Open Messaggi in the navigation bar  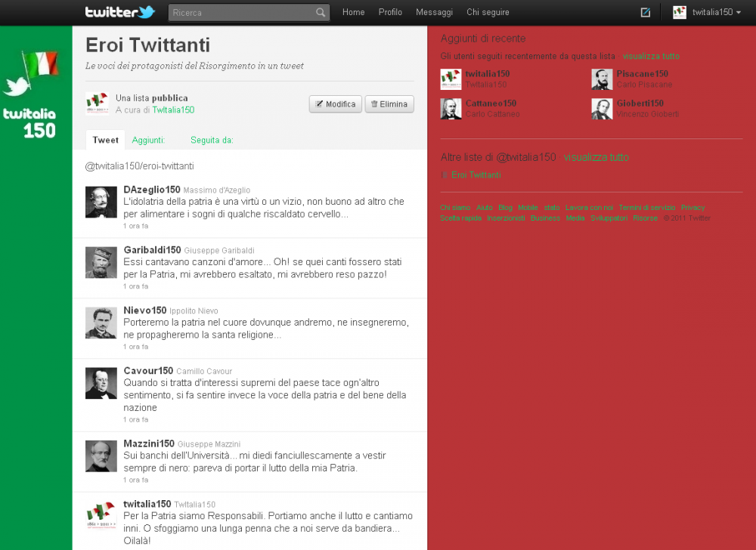tap(434, 12)
